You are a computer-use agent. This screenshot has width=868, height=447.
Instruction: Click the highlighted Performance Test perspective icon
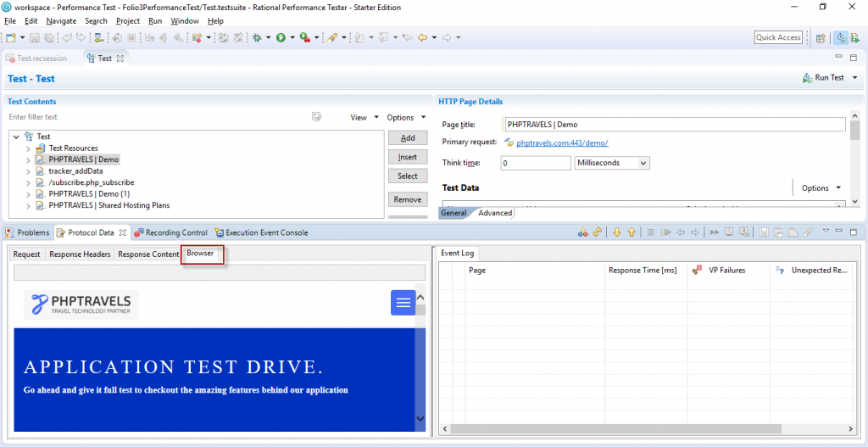coord(842,37)
